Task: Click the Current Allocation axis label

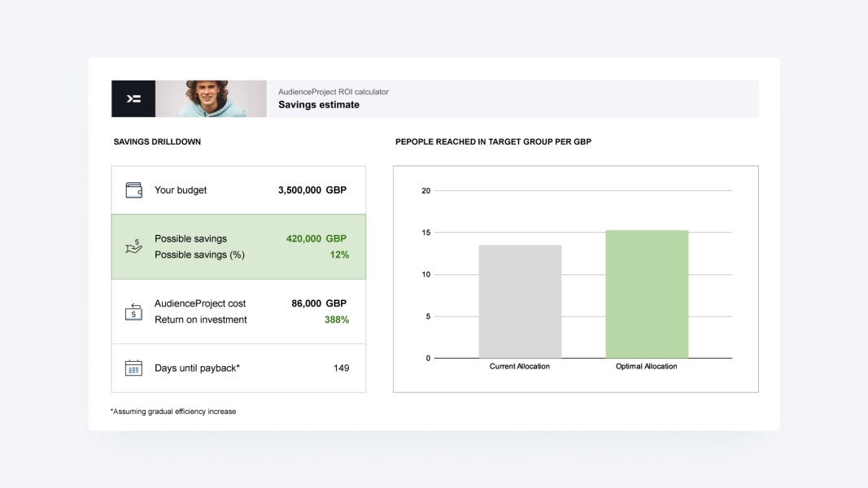Action: pyautogui.click(x=520, y=367)
